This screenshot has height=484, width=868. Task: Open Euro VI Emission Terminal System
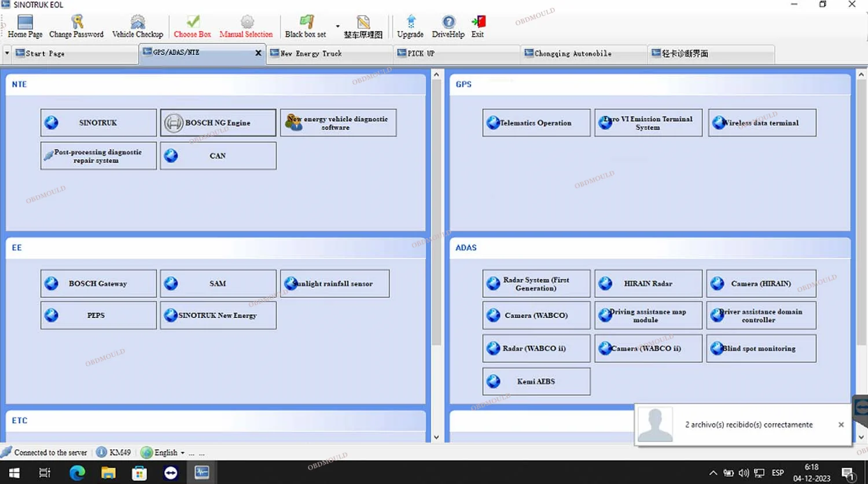click(x=649, y=123)
